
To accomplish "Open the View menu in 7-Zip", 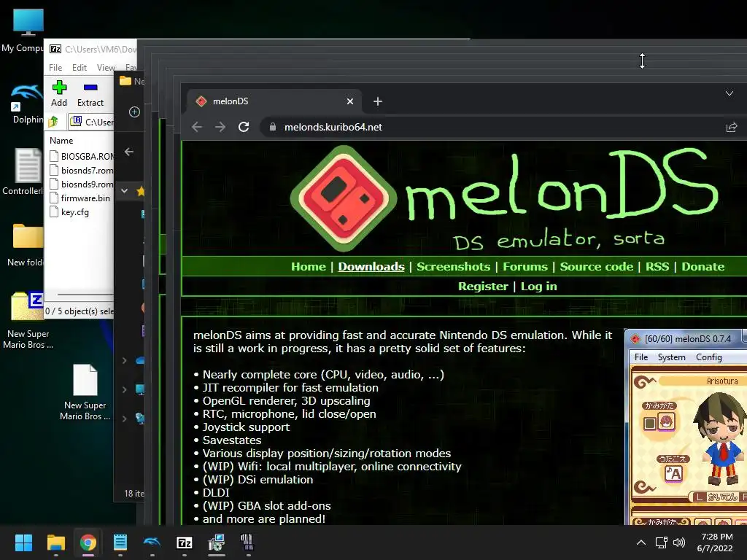I will pos(105,68).
